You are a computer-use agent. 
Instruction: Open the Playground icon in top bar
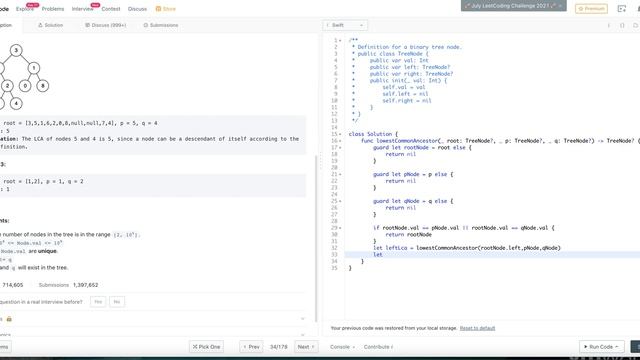(621, 9)
